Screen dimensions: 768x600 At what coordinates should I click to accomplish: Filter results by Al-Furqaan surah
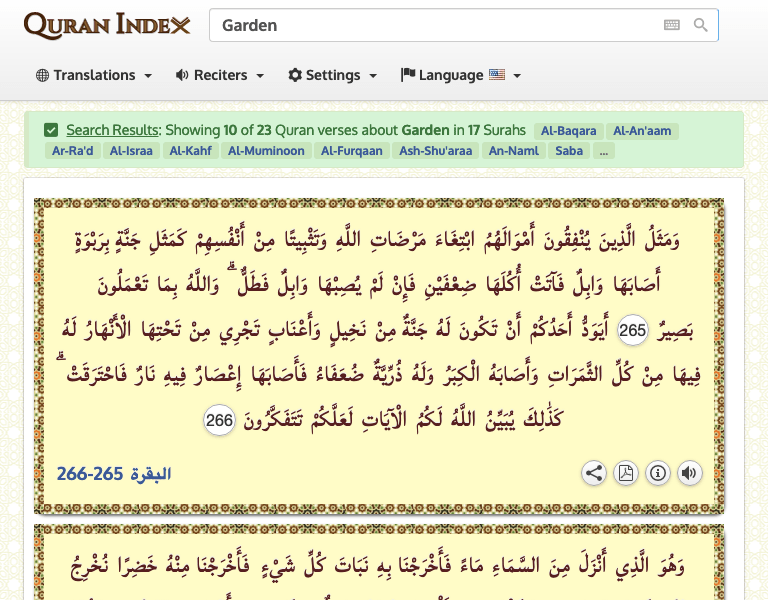click(x=352, y=151)
